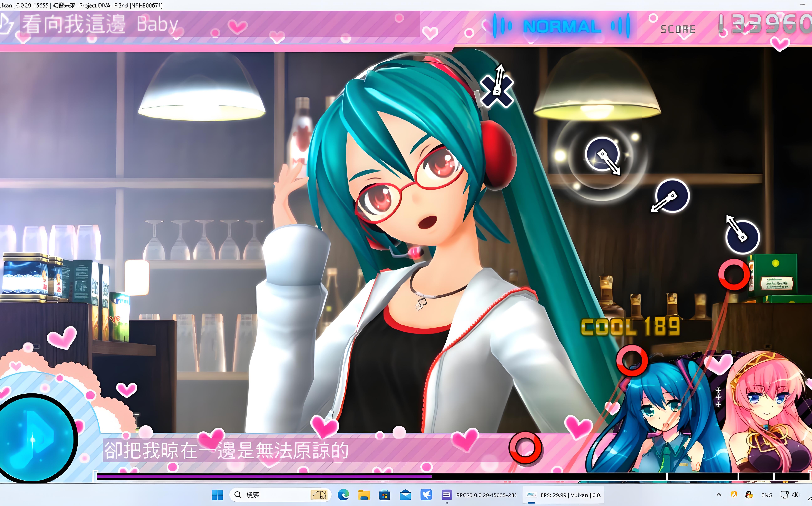The height and width of the screenshot is (506, 812).
Task: Open File Explorer from taskbar
Action: [x=364, y=495]
